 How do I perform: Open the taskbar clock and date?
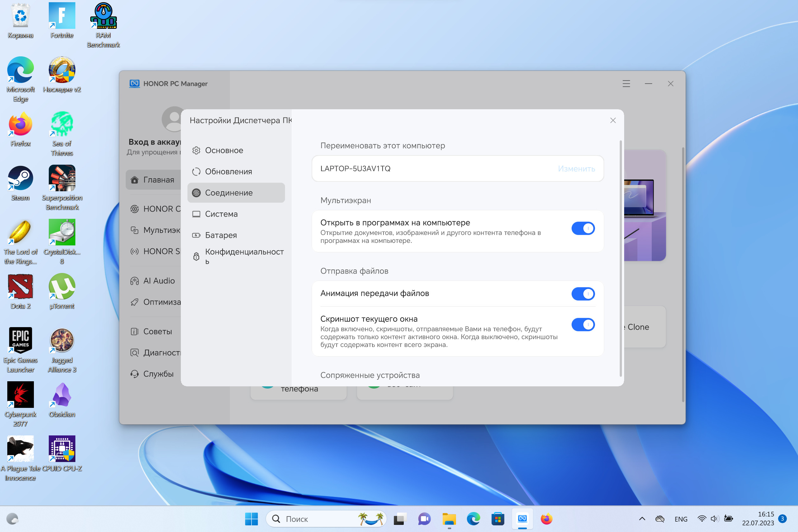point(758,519)
